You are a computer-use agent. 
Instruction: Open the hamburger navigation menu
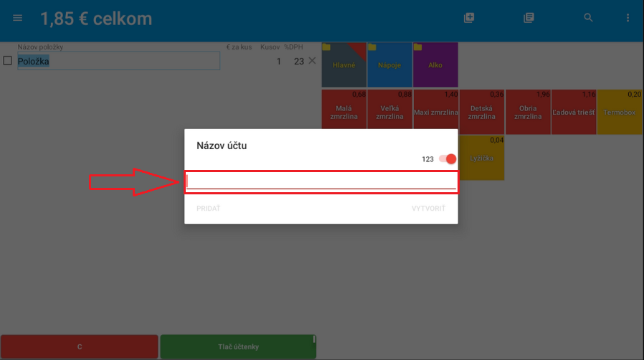(18, 18)
